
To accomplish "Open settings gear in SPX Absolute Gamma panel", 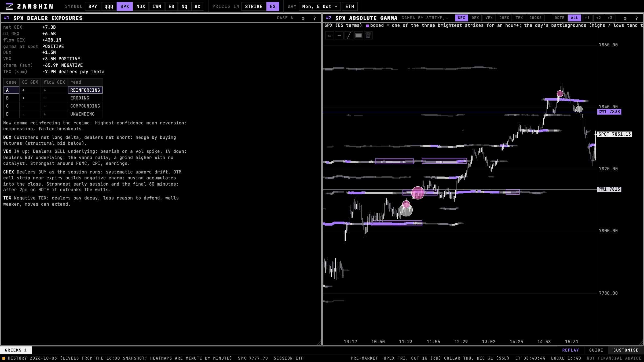I will [625, 18].
